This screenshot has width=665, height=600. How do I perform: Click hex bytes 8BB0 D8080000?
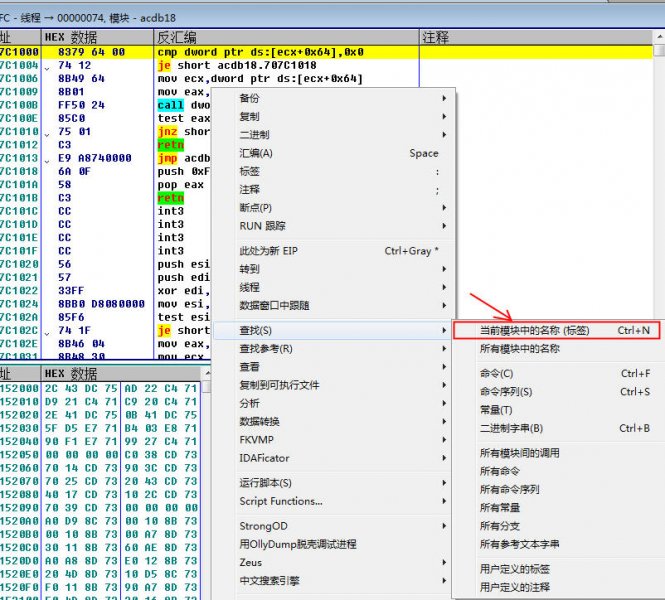pyautogui.click(x=101, y=304)
